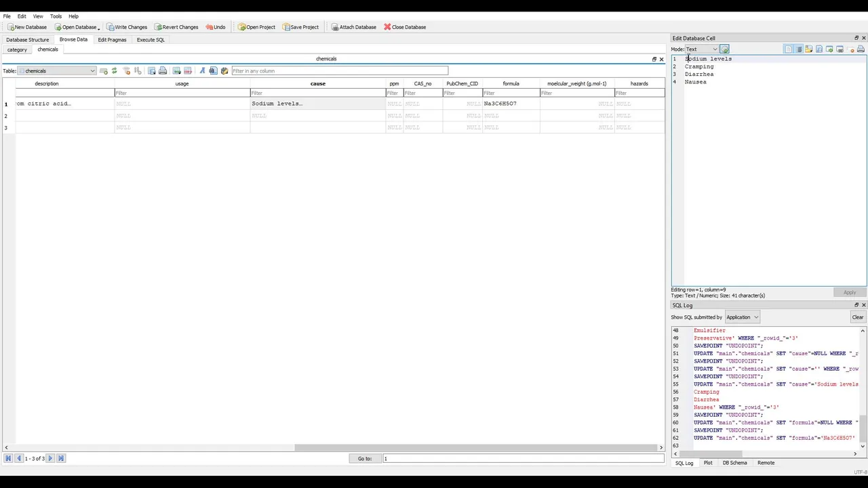The image size is (868, 488).
Task: Click the table icon left of refresh
Action: [x=103, y=71]
